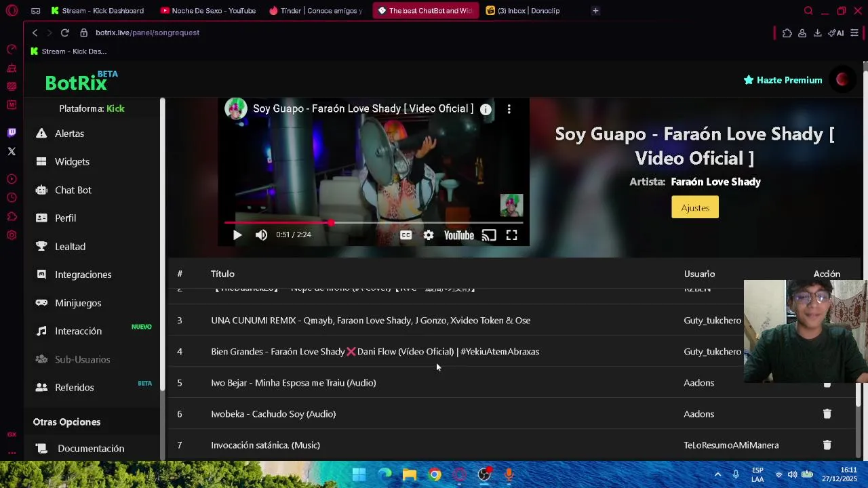Click user TeLoResumoAMiManera
This screenshot has height=488, width=868.
tap(731, 445)
